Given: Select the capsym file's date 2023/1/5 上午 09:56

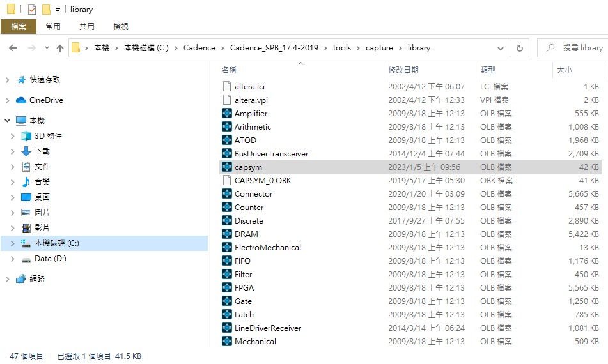Looking at the screenshot, I should click(425, 167).
